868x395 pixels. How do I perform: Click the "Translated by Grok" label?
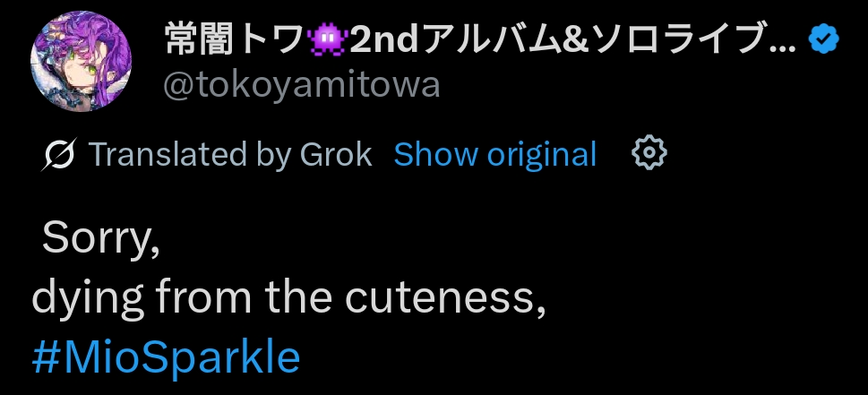click(230, 155)
